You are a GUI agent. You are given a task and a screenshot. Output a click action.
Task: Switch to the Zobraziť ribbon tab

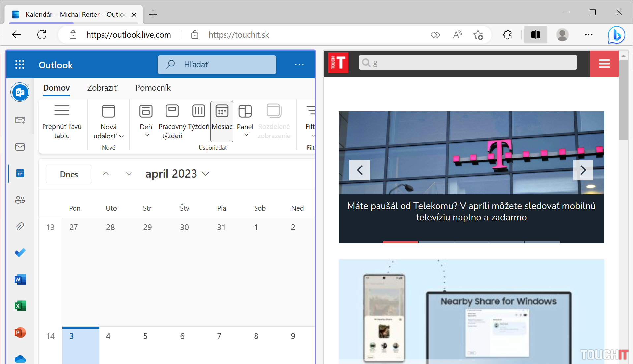(102, 88)
